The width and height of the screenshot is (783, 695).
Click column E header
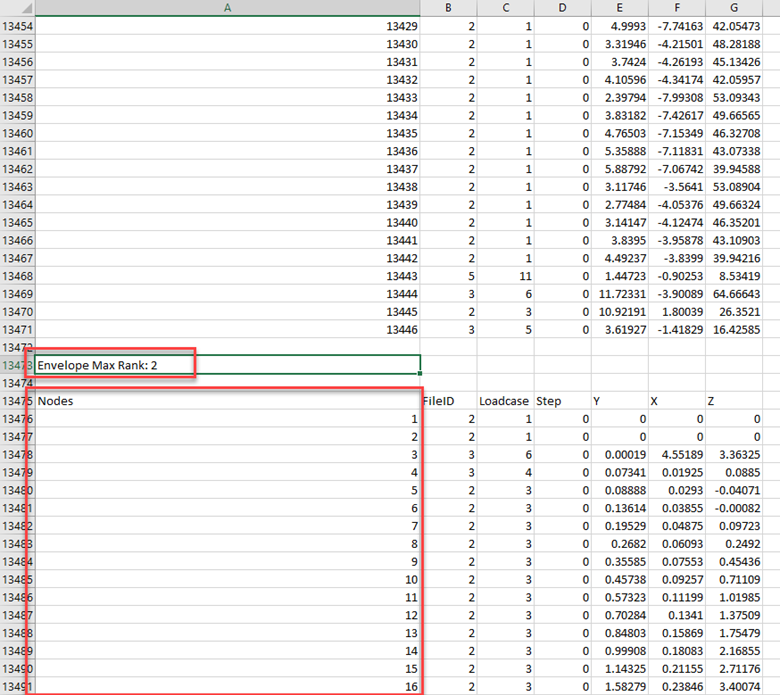(x=619, y=8)
